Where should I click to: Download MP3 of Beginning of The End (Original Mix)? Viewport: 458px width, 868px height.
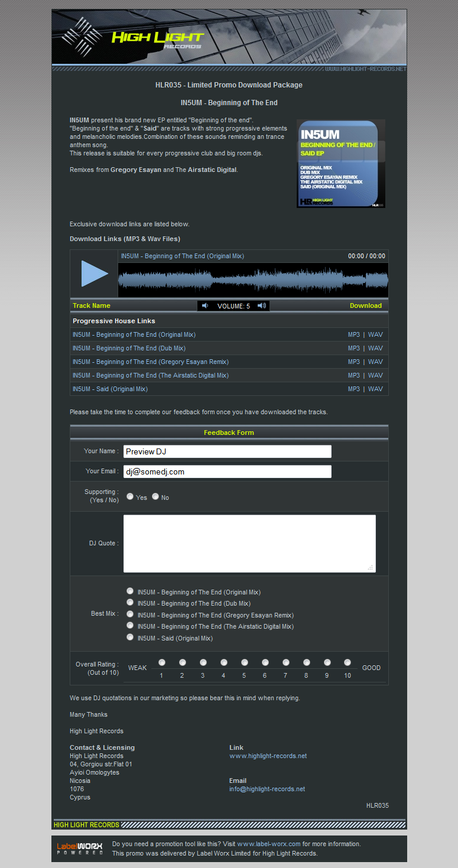click(x=353, y=334)
